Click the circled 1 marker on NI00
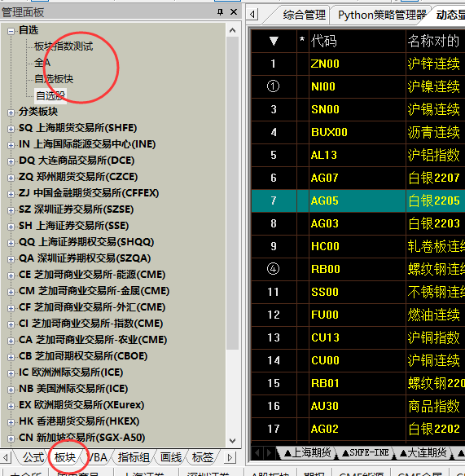The height and width of the screenshot is (476, 465). tap(273, 86)
